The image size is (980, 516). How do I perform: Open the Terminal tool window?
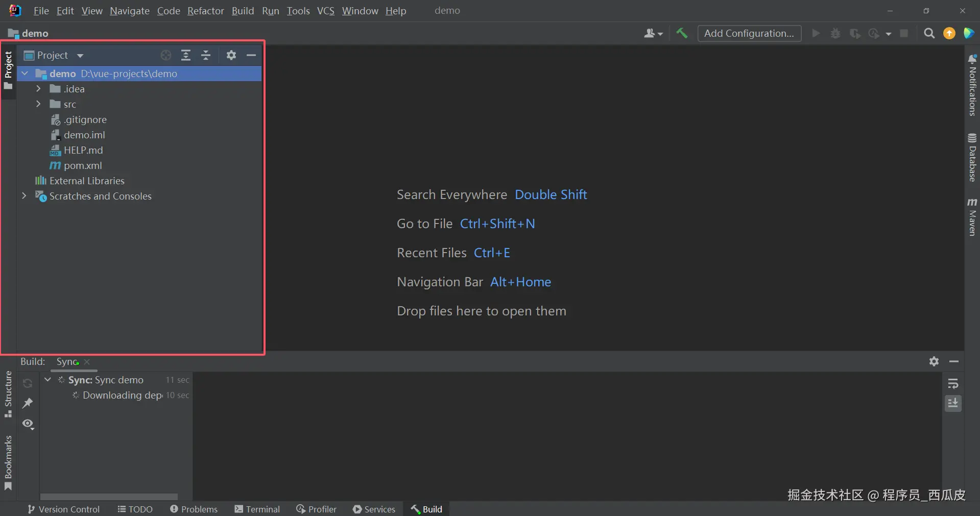coord(257,509)
